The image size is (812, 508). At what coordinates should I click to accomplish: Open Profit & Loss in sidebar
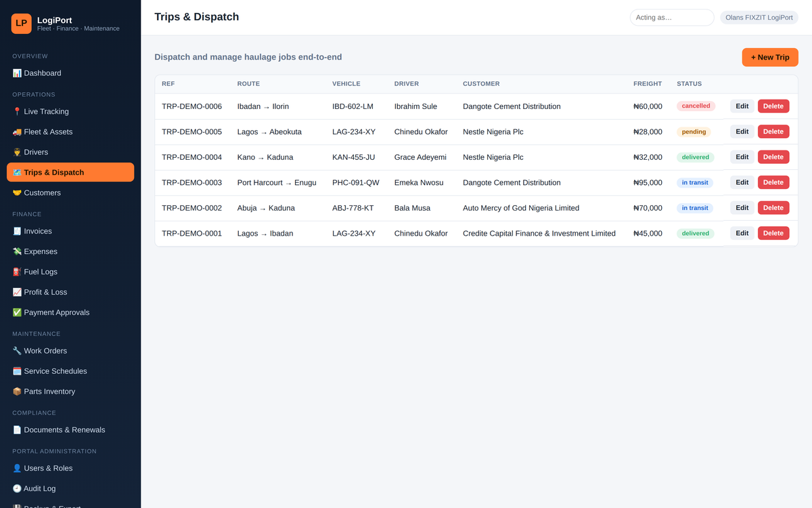[x=70, y=293]
